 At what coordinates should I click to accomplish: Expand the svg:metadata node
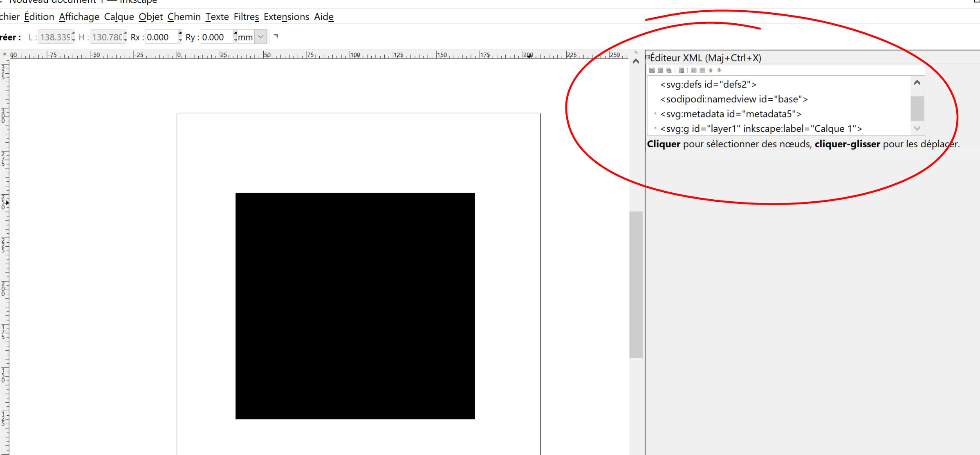[655, 114]
